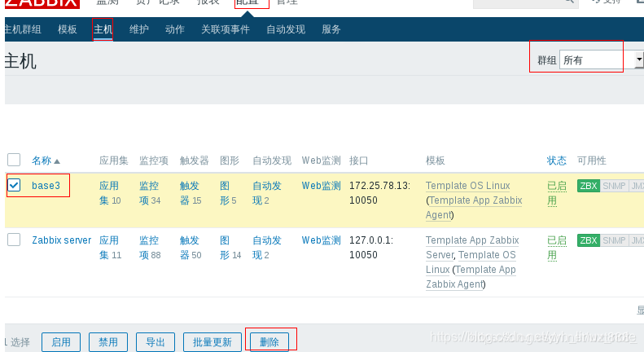Click the 启用 button
Screen dimensions: 644x352
click(x=61, y=342)
